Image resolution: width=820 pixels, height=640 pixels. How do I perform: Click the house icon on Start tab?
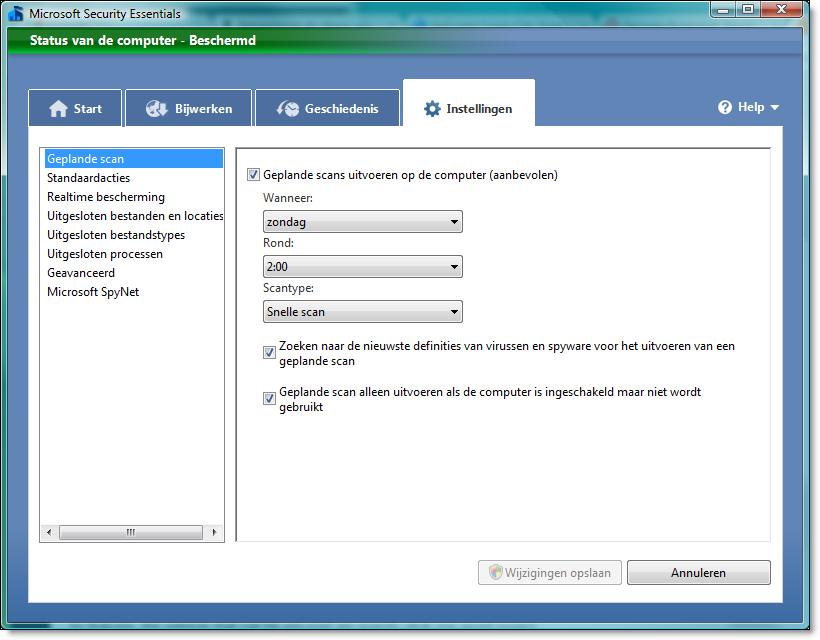[58, 109]
